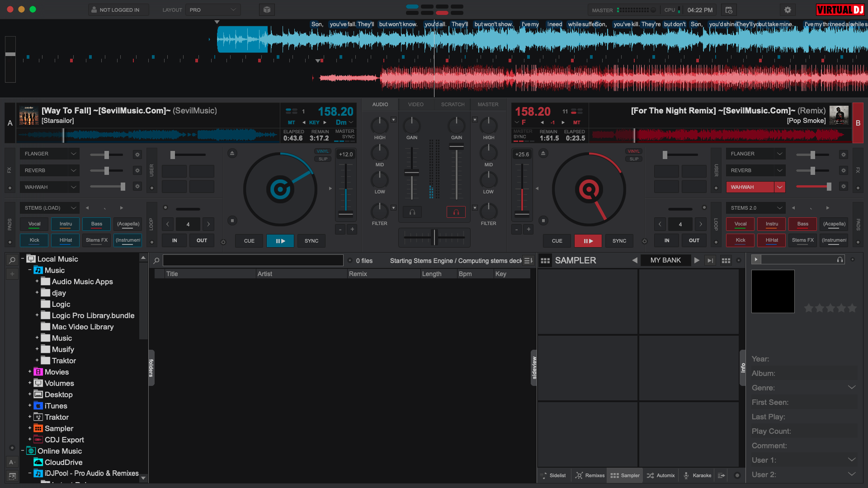The height and width of the screenshot is (488, 868).
Task: Click the headphone icon in info preview
Action: pos(840,259)
